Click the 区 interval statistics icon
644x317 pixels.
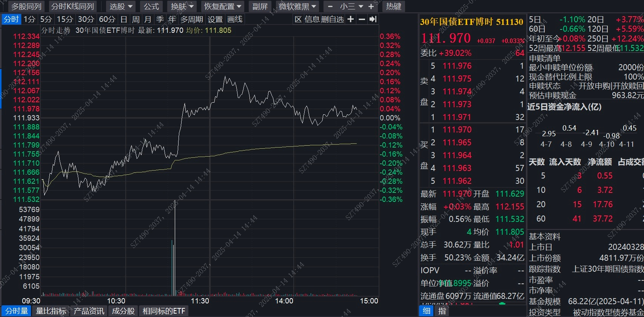point(298,19)
